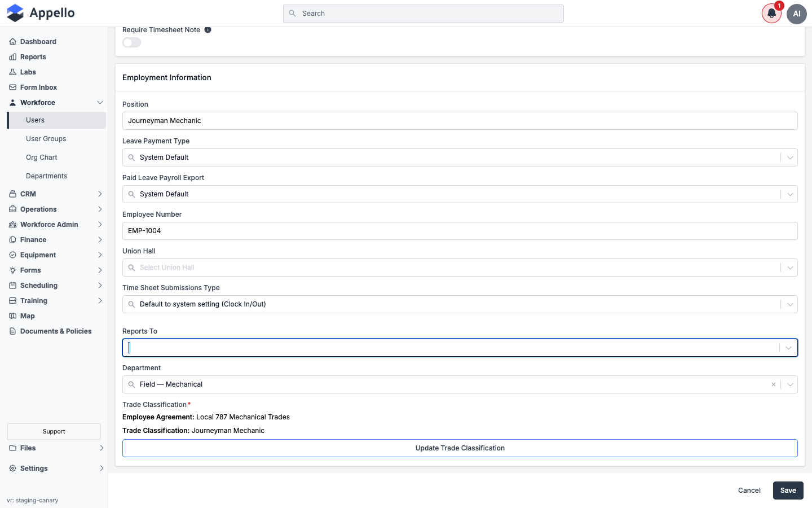Click the Require Timesheet Note info icon

(x=208, y=30)
